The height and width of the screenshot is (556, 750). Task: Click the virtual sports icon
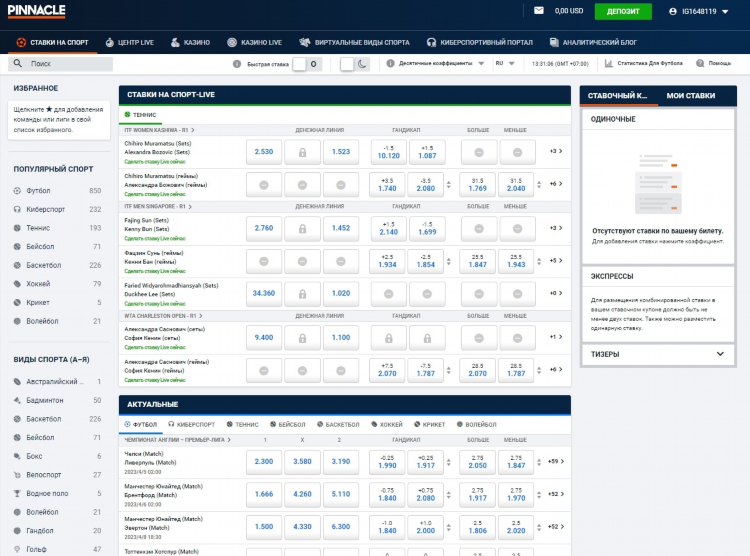point(305,42)
